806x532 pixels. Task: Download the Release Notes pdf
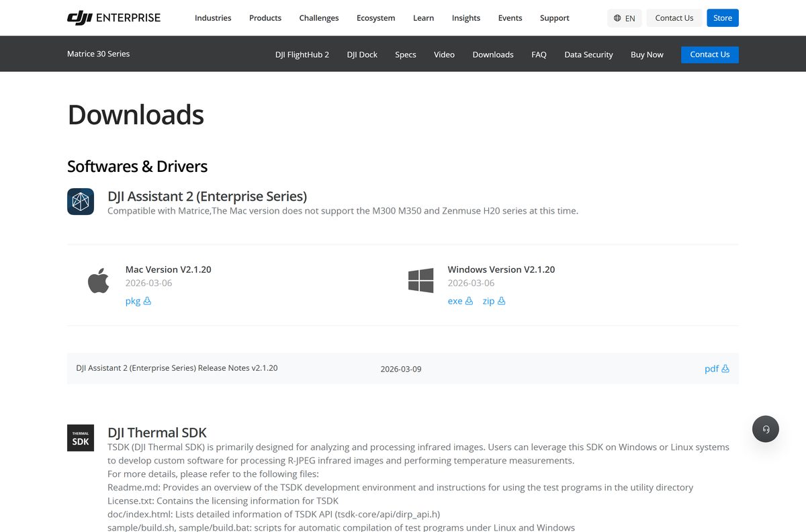tap(717, 369)
